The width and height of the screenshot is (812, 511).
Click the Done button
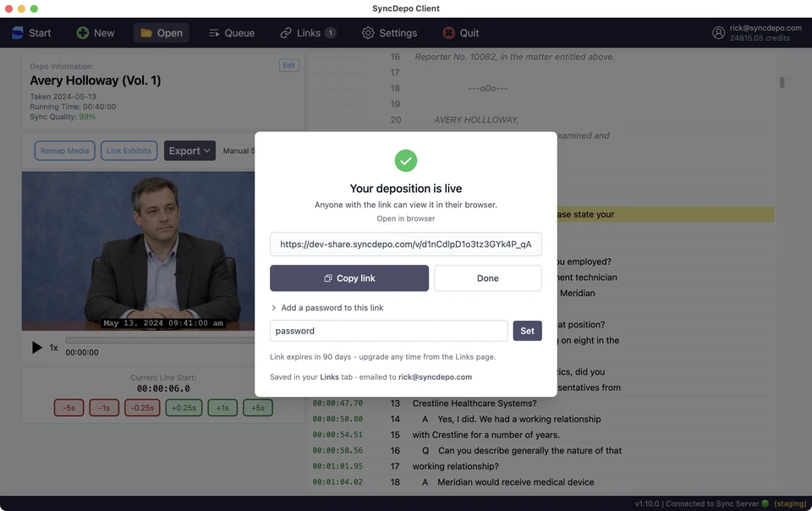(x=488, y=278)
